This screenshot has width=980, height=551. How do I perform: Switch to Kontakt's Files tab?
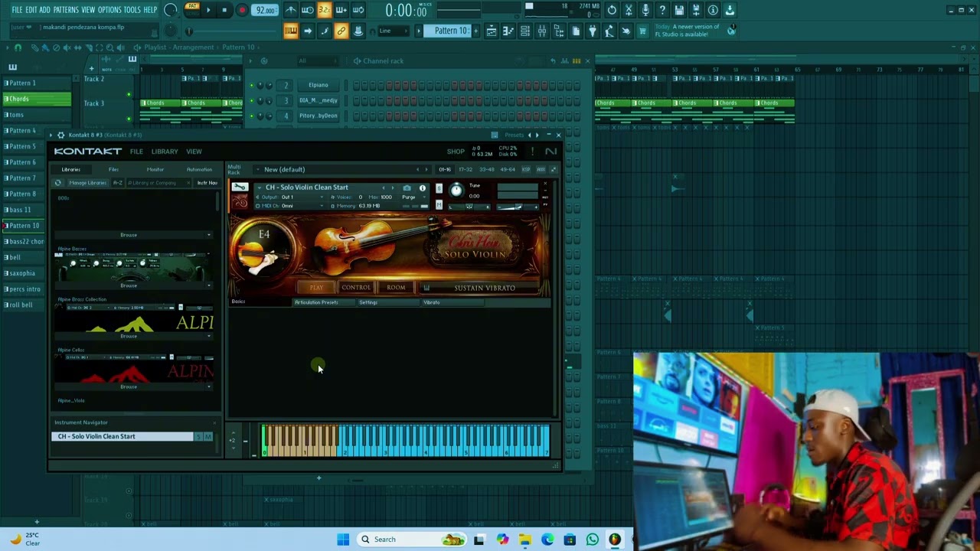pos(113,170)
